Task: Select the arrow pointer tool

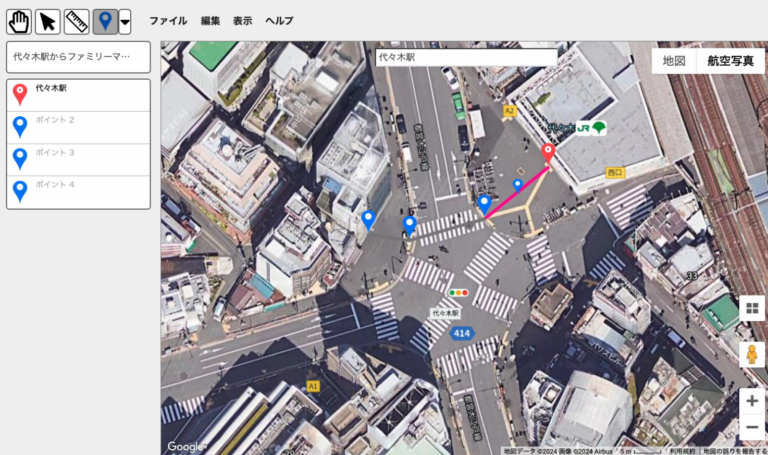Action: (48, 21)
